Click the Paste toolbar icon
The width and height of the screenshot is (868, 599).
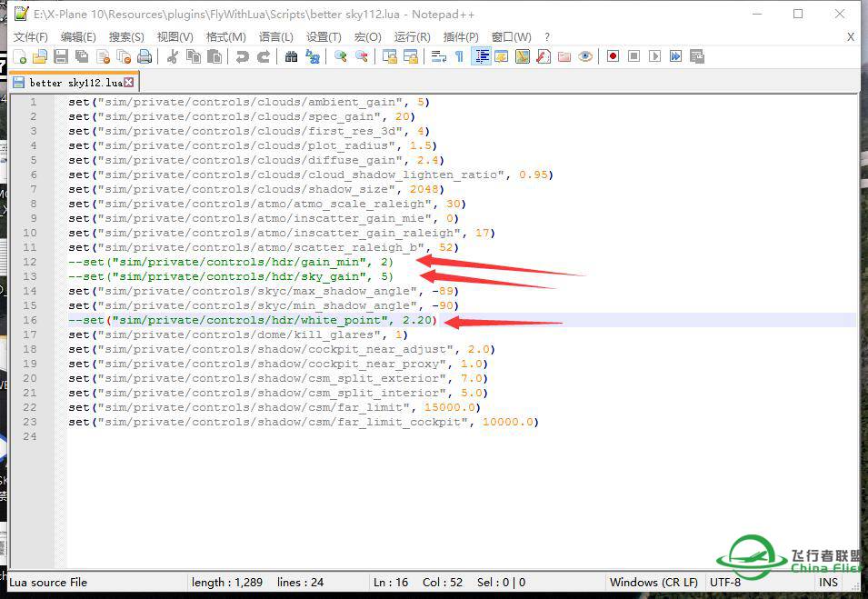215,56
